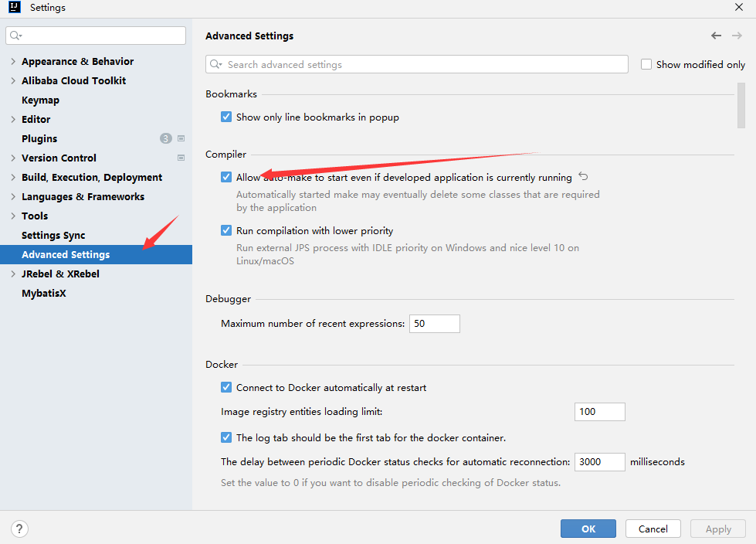Enable Show modified only checkbox
This screenshot has width=756, height=544.
[x=646, y=64]
